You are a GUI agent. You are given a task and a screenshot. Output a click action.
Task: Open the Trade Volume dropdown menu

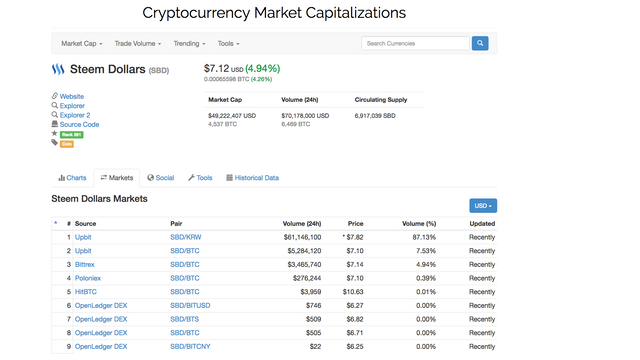138,43
